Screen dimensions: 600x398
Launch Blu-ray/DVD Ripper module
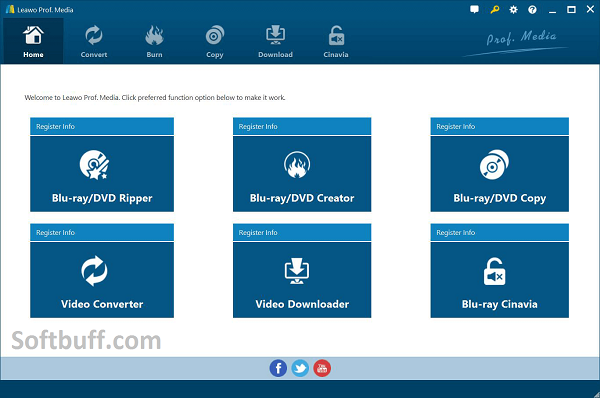[102, 174]
